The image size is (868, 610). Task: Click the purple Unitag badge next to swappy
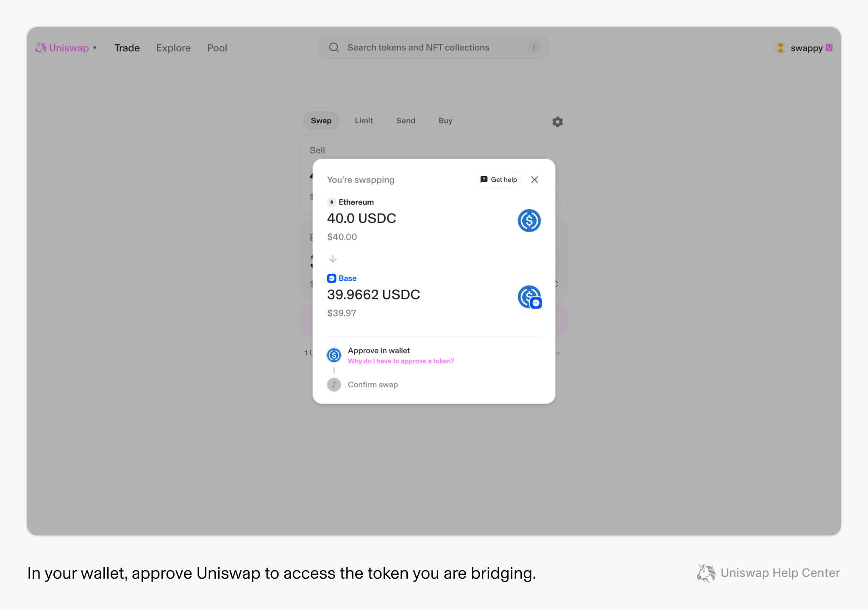pyautogui.click(x=829, y=47)
